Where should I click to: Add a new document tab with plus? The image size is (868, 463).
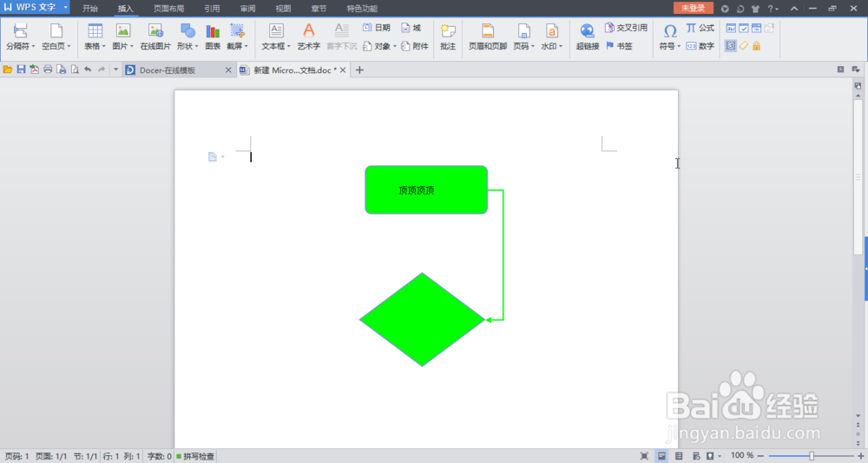tap(359, 69)
